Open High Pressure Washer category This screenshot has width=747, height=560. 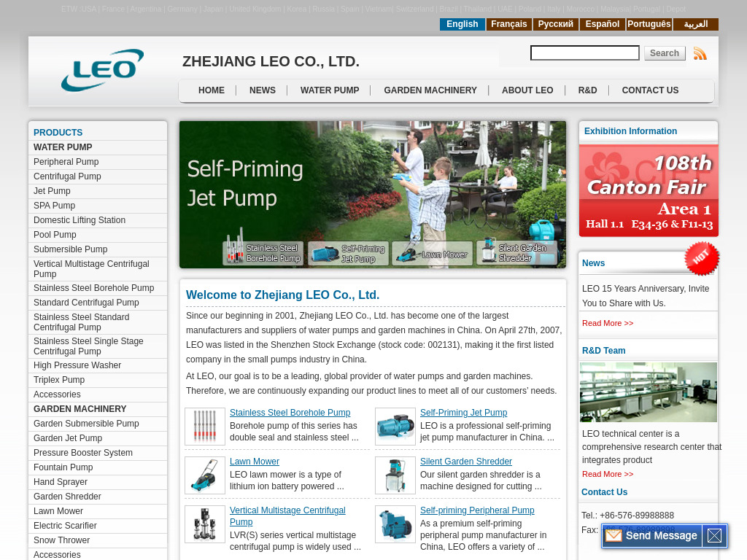tap(77, 365)
